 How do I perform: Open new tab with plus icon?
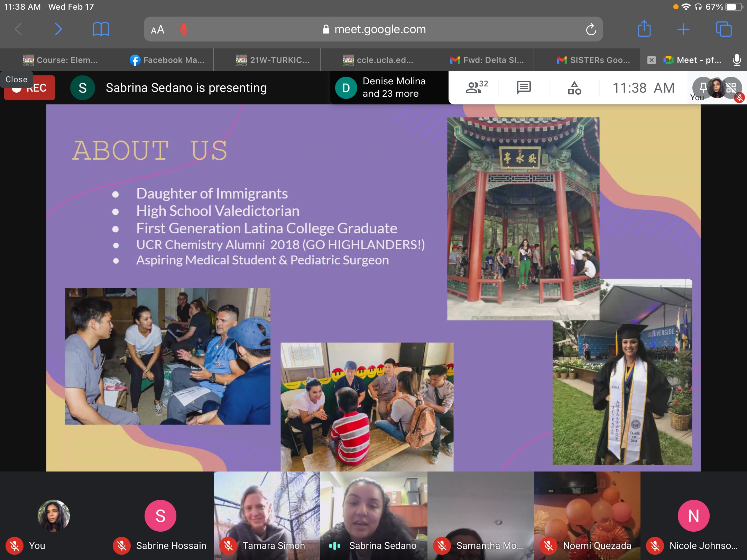[683, 29]
